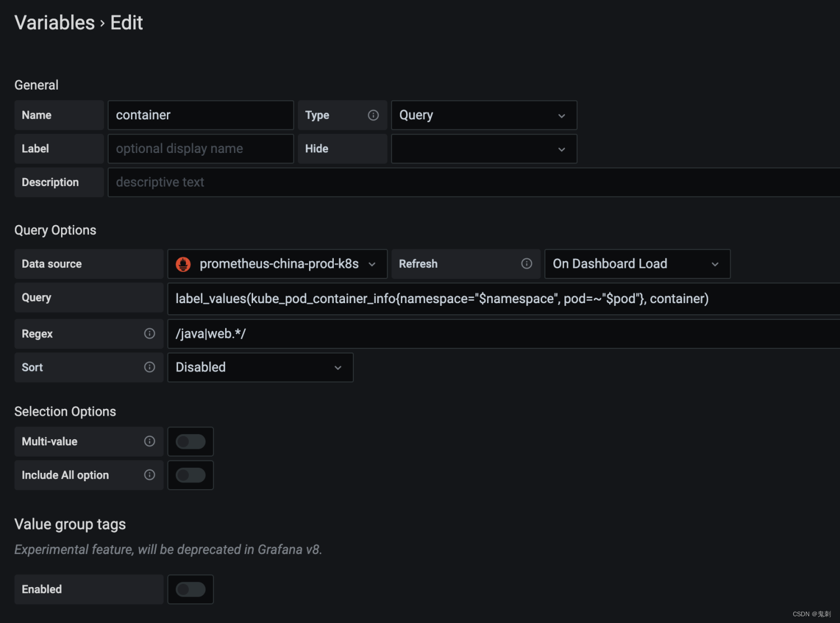Viewport: 840px width, 623px height.
Task: Open the Hide dropdown
Action: (484, 149)
